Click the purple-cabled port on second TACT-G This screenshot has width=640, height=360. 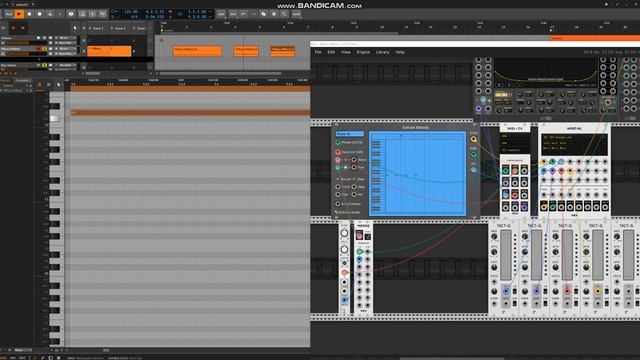(536, 291)
